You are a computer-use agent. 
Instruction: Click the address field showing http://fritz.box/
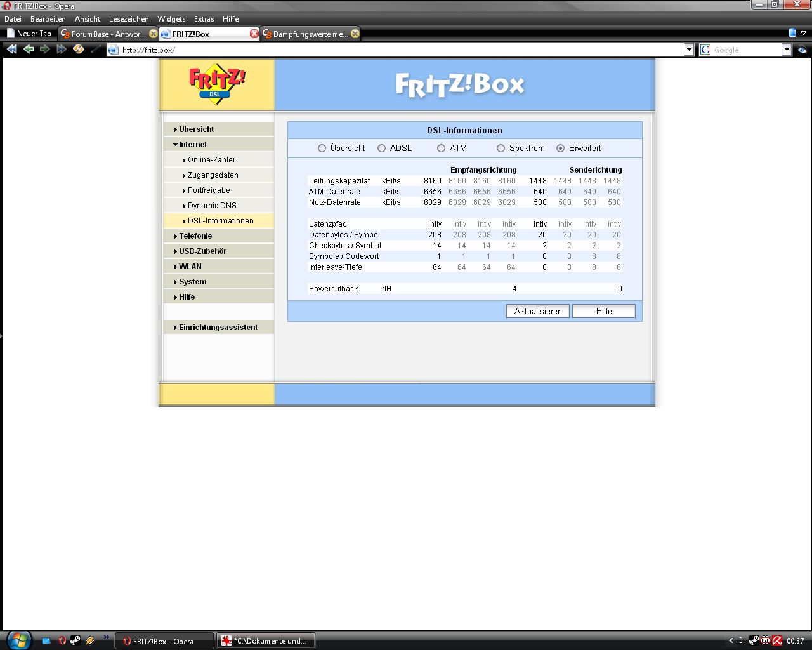(401, 50)
